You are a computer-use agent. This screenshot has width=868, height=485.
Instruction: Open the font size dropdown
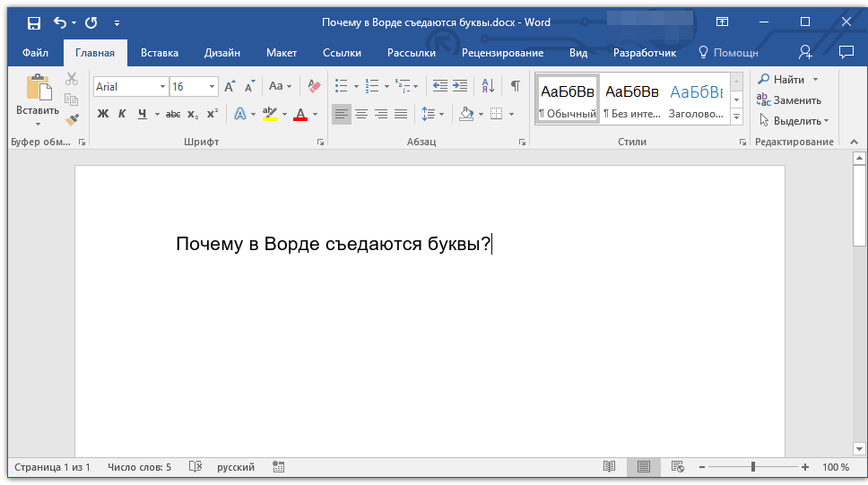pos(213,87)
